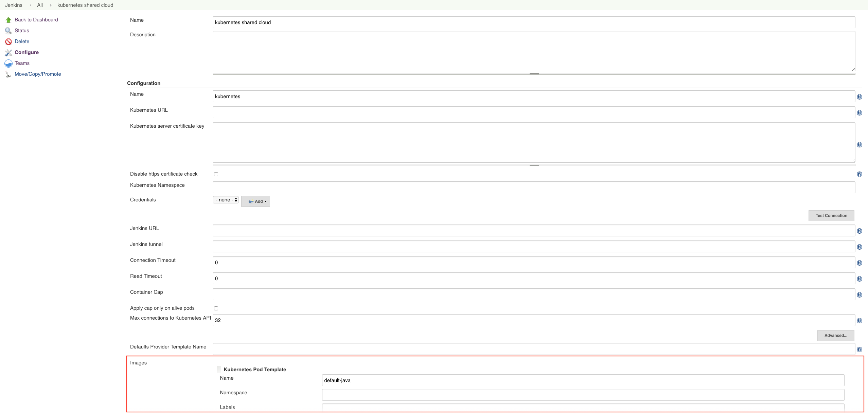The height and width of the screenshot is (413, 868).
Task: Focus the Description text area
Action: coord(534,51)
